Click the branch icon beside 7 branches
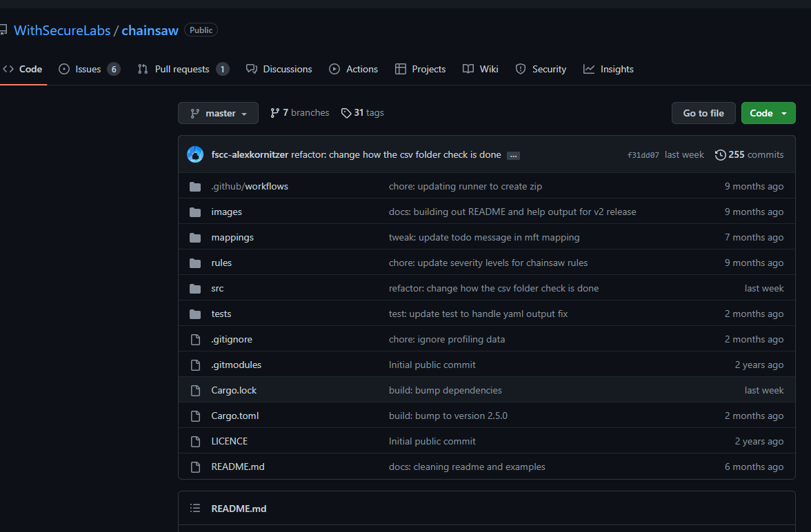Image resolution: width=811 pixels, height=532 pixels. point(275,113)
